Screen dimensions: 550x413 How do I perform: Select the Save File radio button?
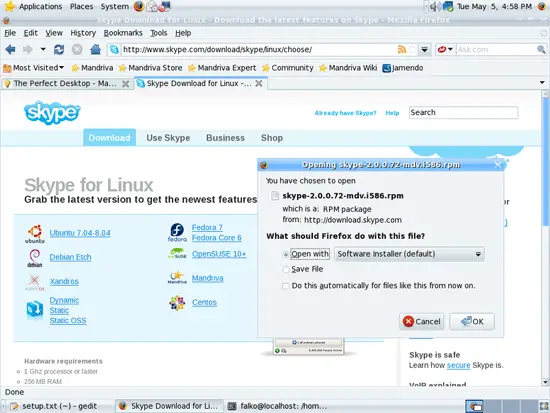(286, 269)
